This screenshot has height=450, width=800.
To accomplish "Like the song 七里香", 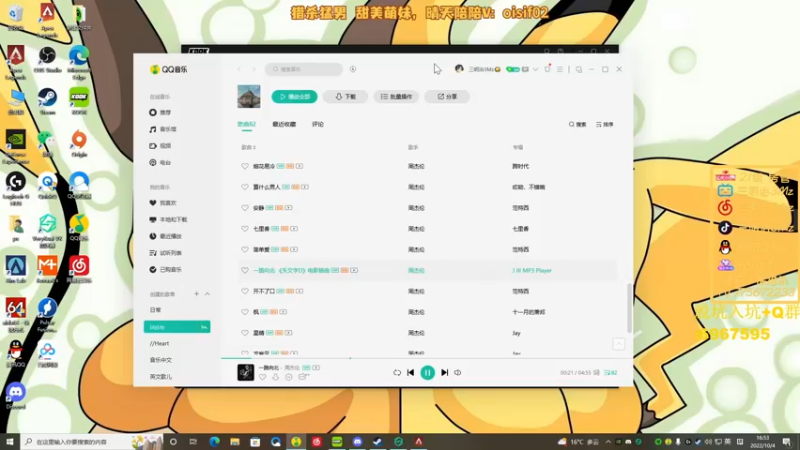I will coord(245,229).
